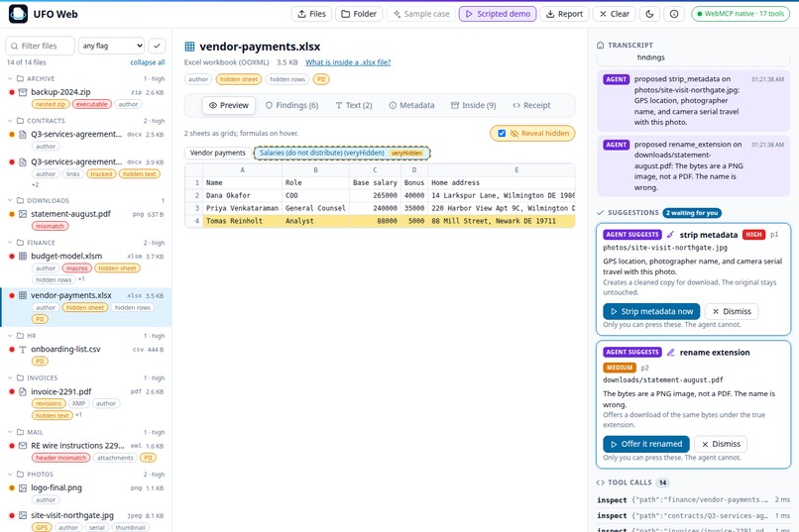Image resolution: width=799 pixels, height=532 pixels.
Task: Click the WebMCP native 17 tools badge
Action: tap(741, 14)
